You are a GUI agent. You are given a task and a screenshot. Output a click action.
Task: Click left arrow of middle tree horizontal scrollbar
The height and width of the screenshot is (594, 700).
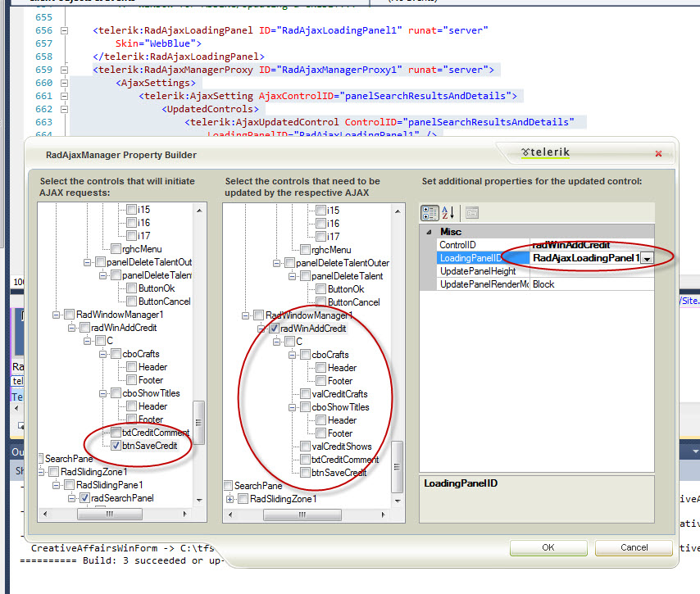[x=230, y=515]
